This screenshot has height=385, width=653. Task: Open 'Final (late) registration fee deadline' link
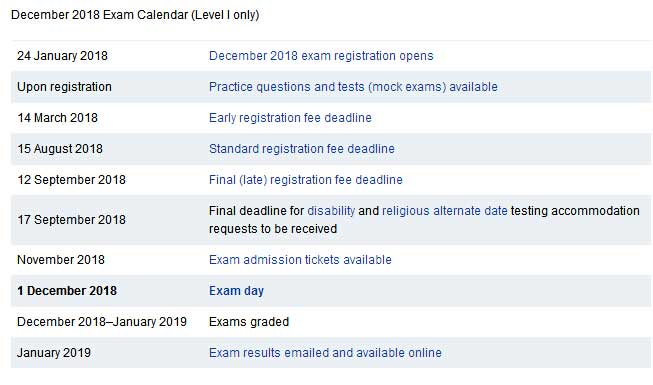pyautogui.click(x=306, y=180)
